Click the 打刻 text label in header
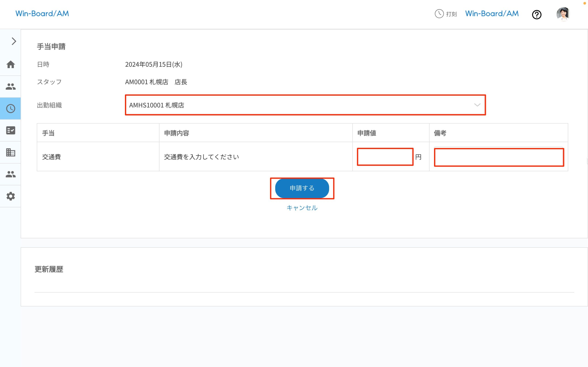The height and width of the screenshot is (367, 588). tap(451, 14)
